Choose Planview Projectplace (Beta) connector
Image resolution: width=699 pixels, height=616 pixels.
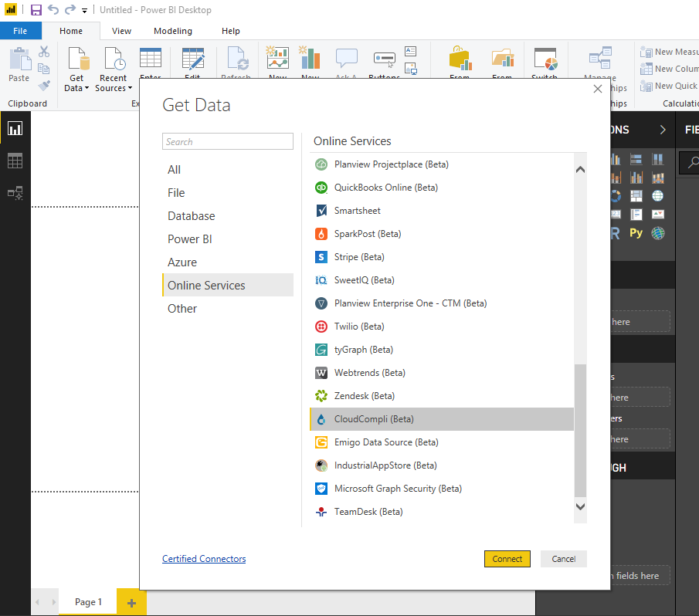click(x=442, y=164)
